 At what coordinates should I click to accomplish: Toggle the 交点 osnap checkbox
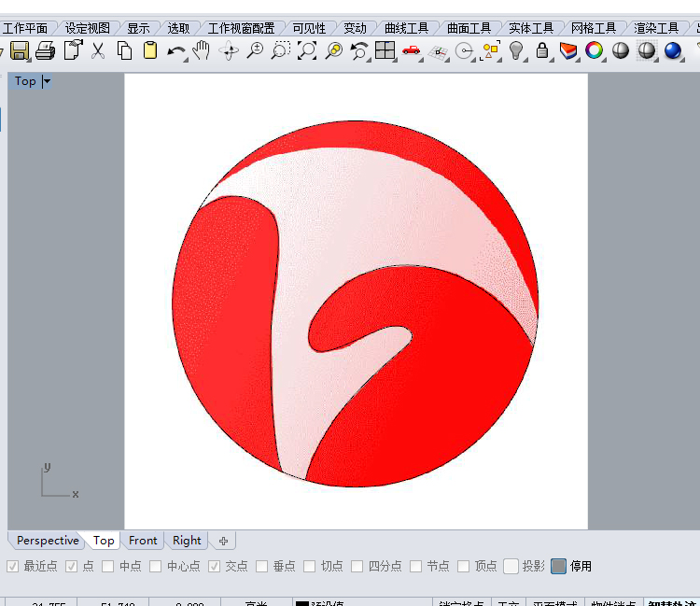pyautogui.click(x=215, y=566)
